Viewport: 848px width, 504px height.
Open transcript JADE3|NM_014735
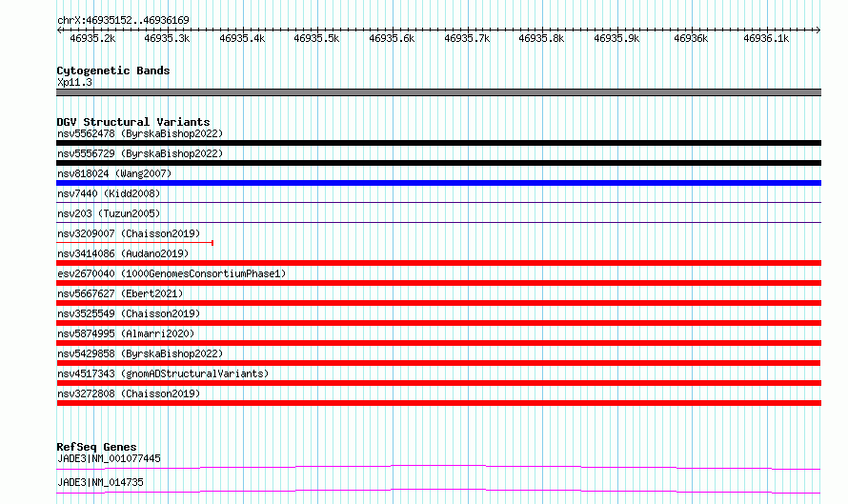100,482
